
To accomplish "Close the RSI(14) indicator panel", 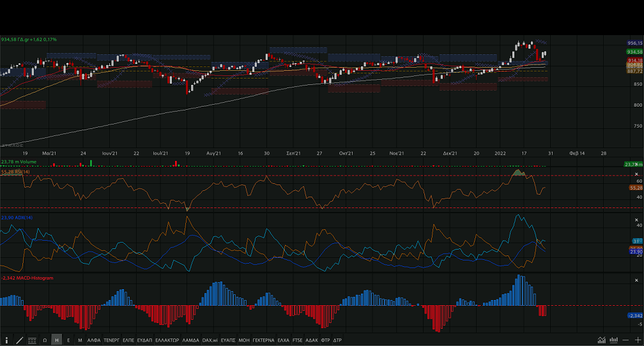I will pos(636,174).
